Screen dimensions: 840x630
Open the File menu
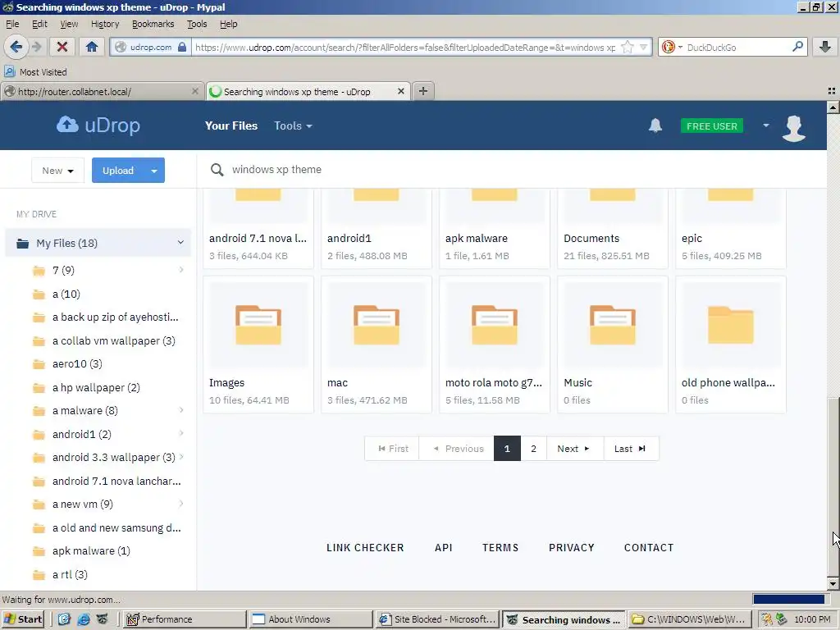[x=12, y=24]
